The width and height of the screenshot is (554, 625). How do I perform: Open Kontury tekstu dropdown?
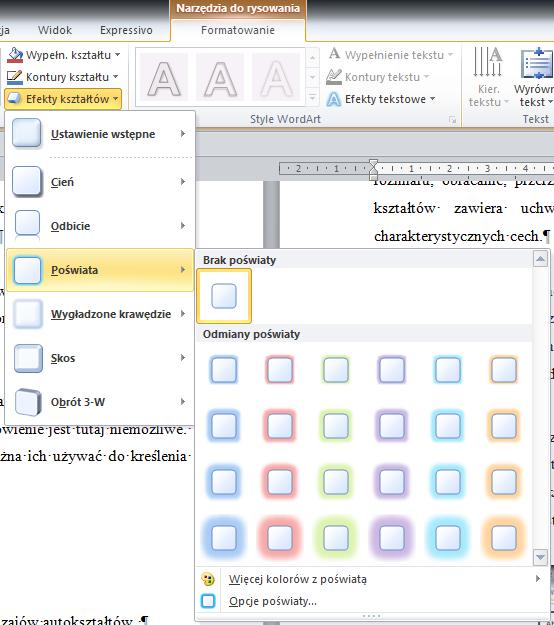click(378, 77)
